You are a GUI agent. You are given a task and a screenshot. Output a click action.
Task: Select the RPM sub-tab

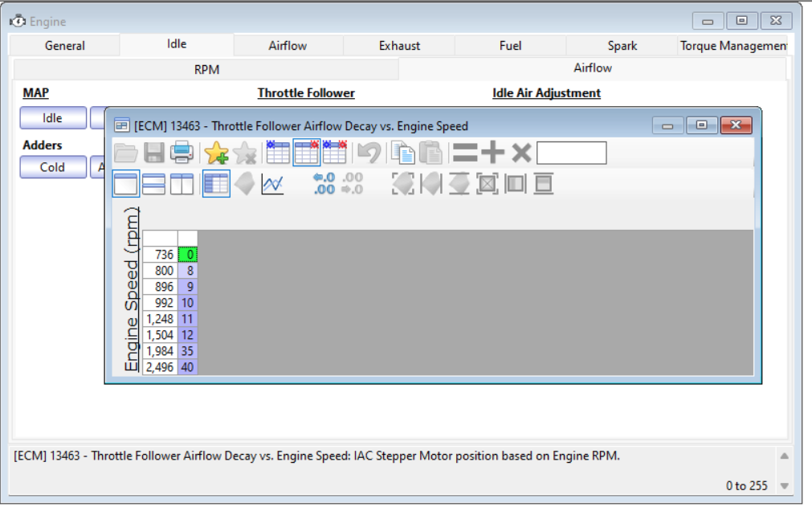[206, 69]
